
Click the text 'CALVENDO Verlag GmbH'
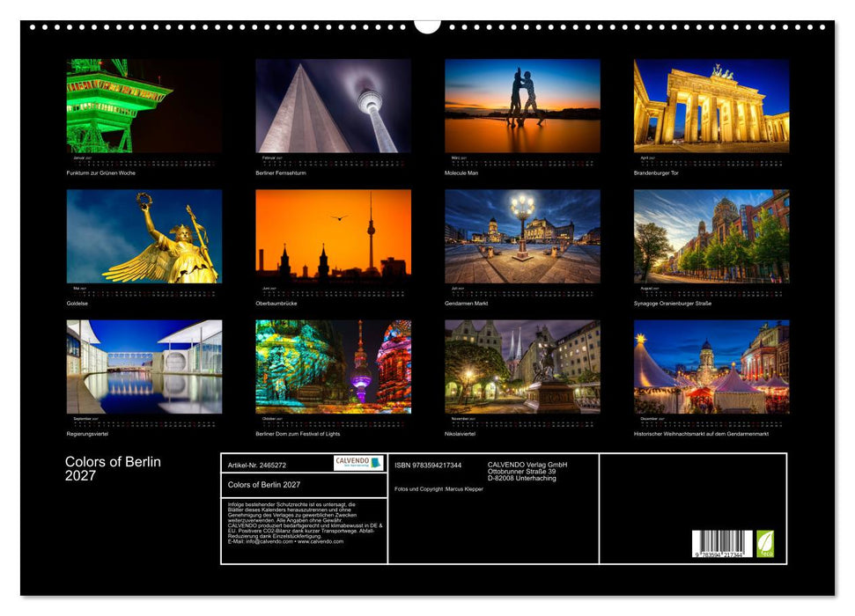pyautogui.click(x=527, y=465)
